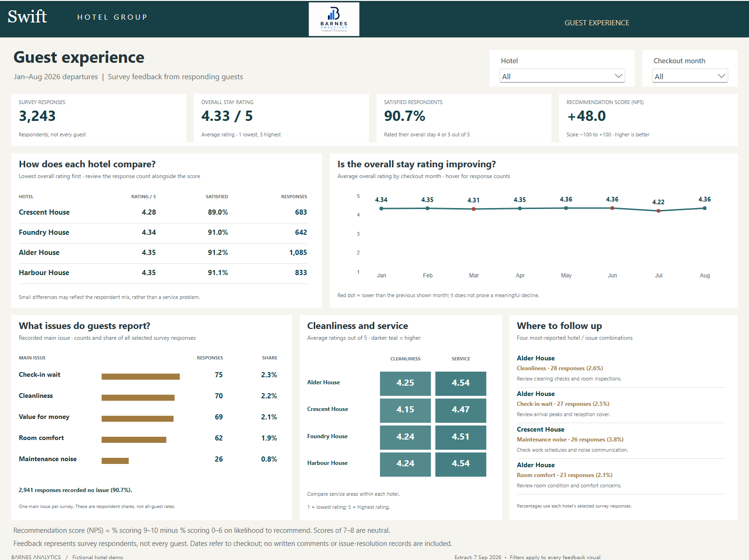Click Cleanliness 28 responses follow-up line
The height and width of the screenshot is (560, 749).
(560, 368)
